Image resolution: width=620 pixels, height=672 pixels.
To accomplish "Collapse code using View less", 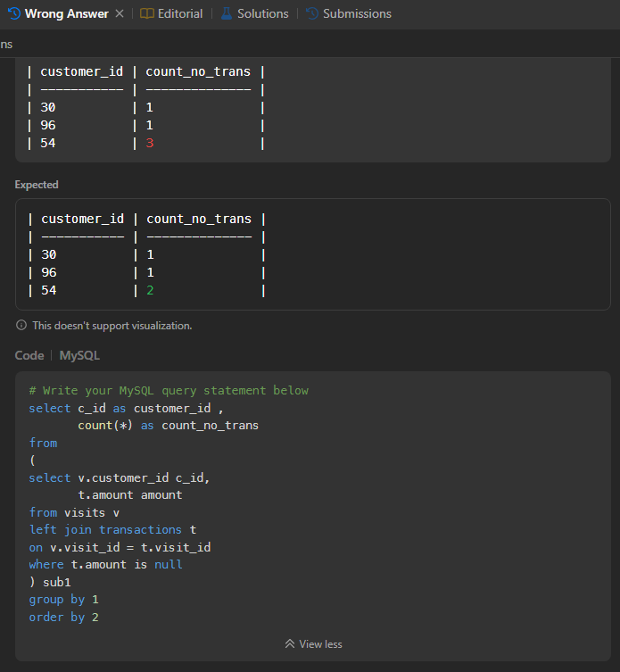I will 314,644.
